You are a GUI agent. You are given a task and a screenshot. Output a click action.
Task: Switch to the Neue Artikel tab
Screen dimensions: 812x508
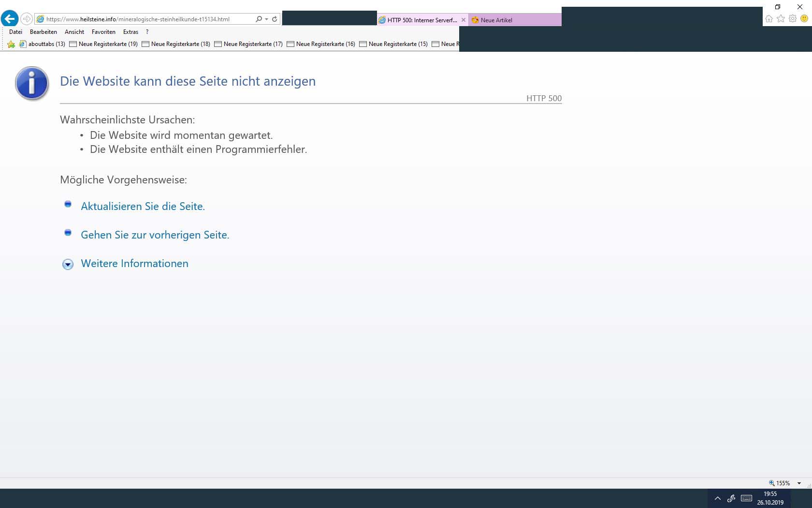click(496, 20)
